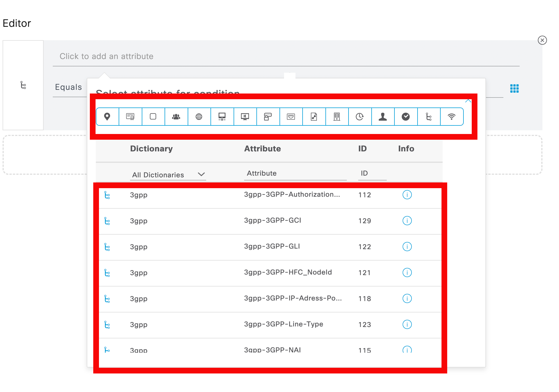
Task: Select attribute 3gpp-3GPP-GCI
Action: [x=273, y=221]
